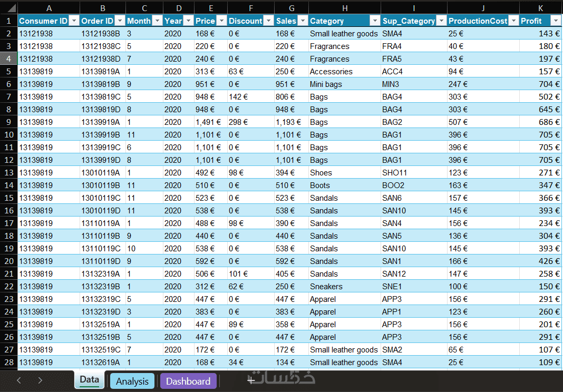Click Order ID 13010119B cell
563x392 pixels.
point(103,185)
